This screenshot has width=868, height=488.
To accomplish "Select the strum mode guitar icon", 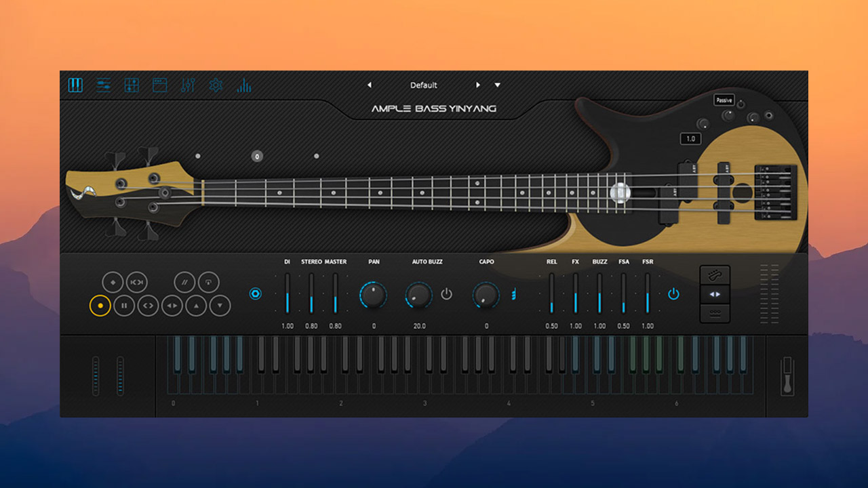I will point(714,276).
